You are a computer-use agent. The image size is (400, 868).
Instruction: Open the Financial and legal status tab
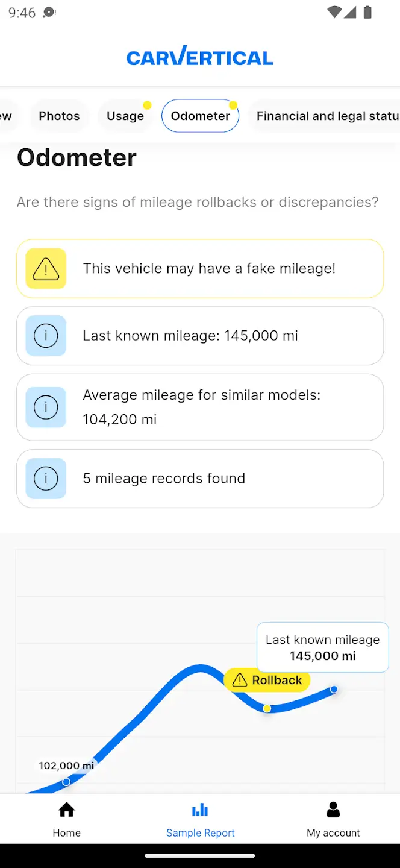point(328,116)
